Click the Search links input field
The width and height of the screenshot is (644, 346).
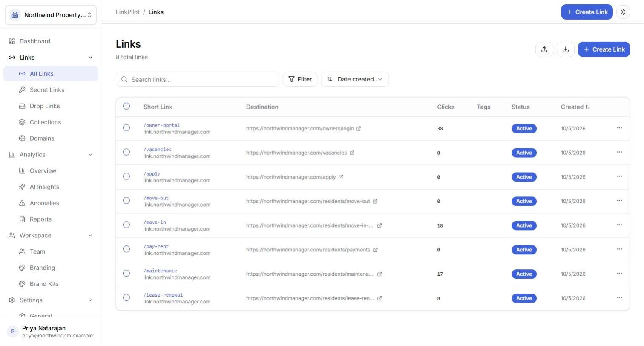coord(197,79)
